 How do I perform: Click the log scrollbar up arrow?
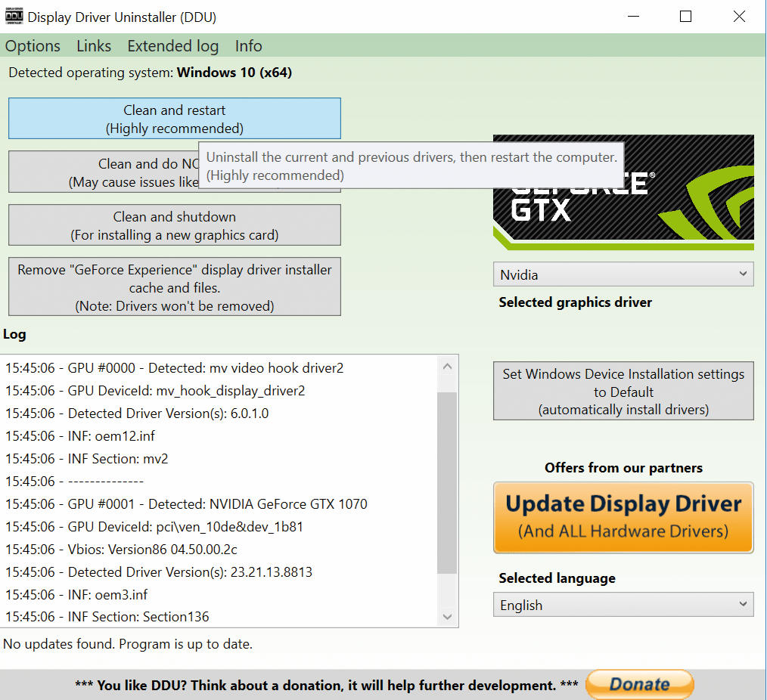pyautogui.click(x=447, y=367)
